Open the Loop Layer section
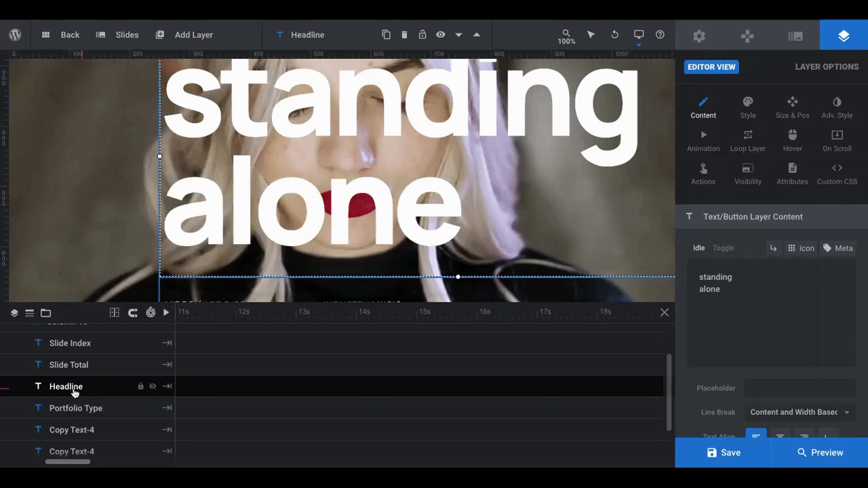 [x=748, y=141]
